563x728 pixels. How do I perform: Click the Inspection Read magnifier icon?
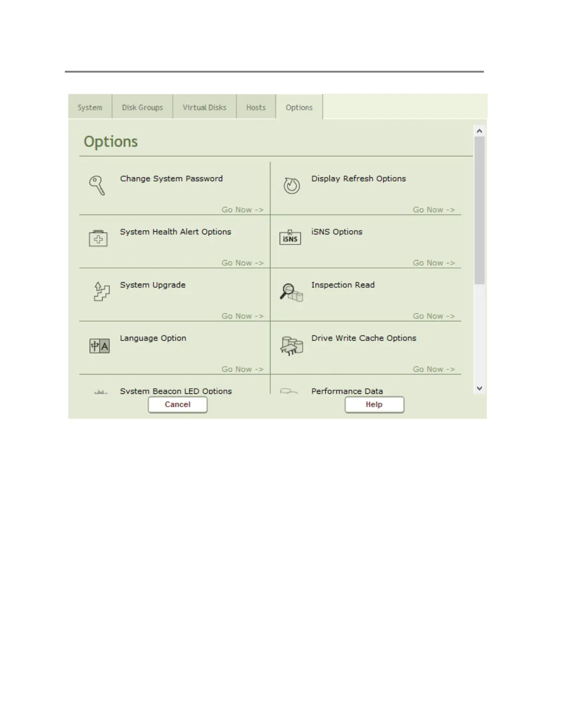point(291,292)
